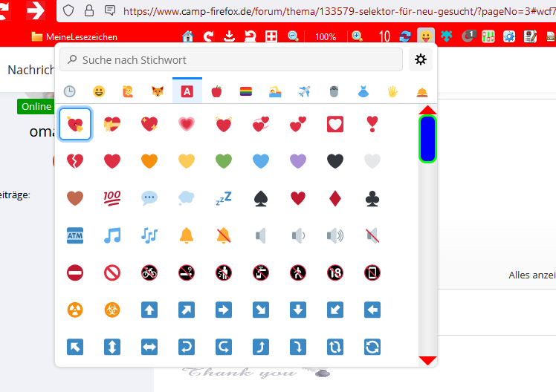
Task: Click the download arrow toolbar icon
Action: click(x=230, y=36)
